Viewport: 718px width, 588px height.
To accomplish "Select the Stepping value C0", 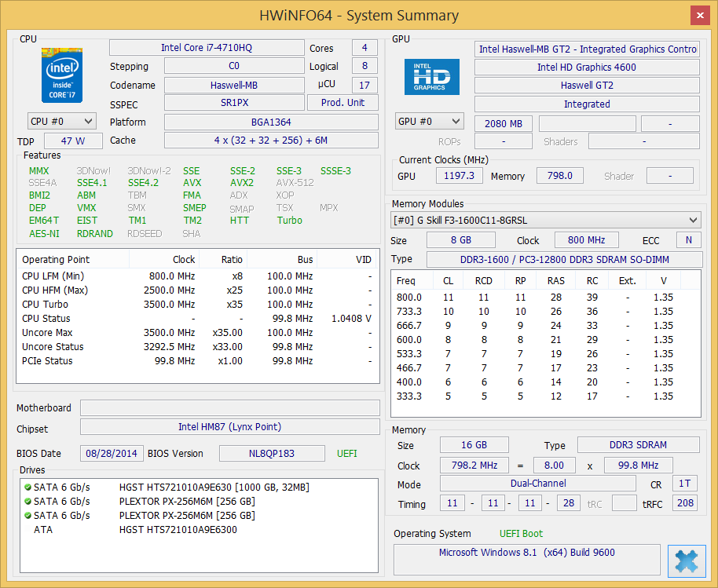I will [234, 66].
